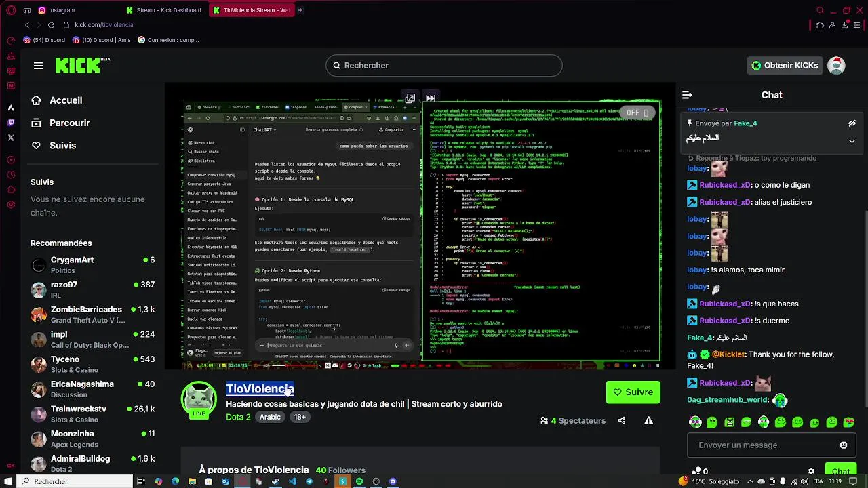Open CrygamArt recommended channel
Viewport: 868px width, 488px height.
pyautogui.click(x=93, y=264)
